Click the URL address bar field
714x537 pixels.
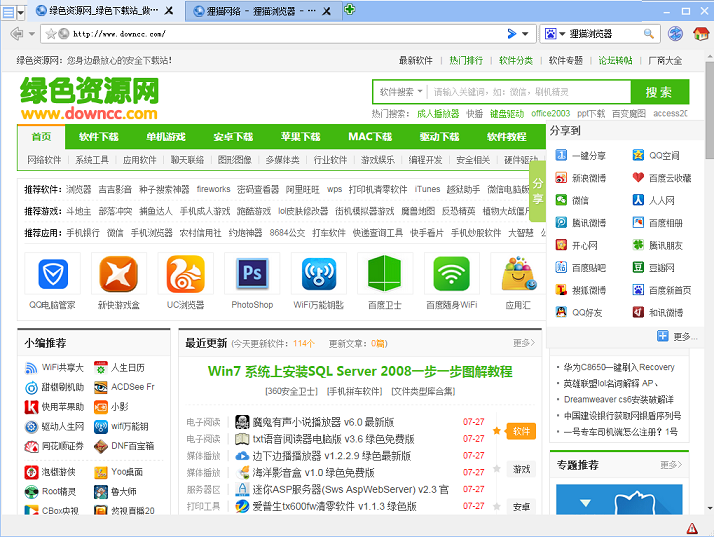click(280, 34)
